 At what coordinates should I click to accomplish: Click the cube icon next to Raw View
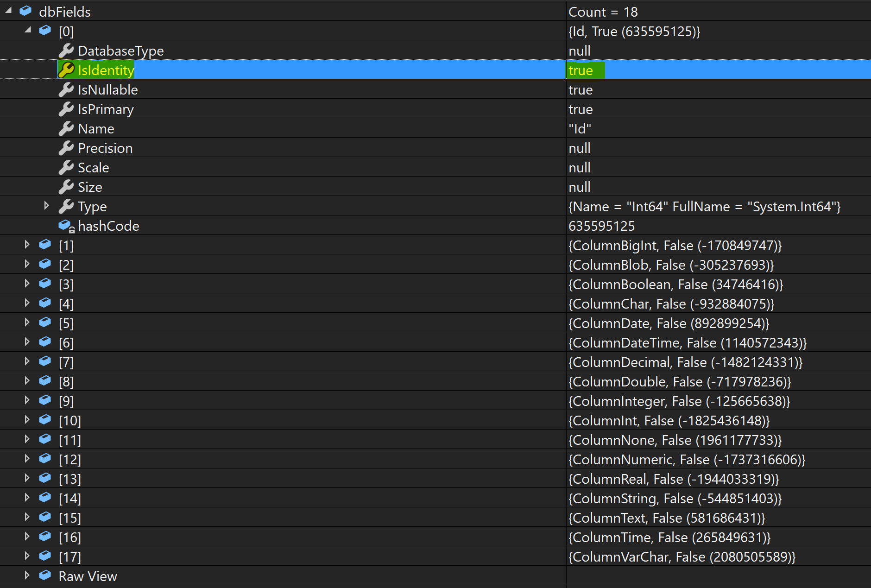45,575
